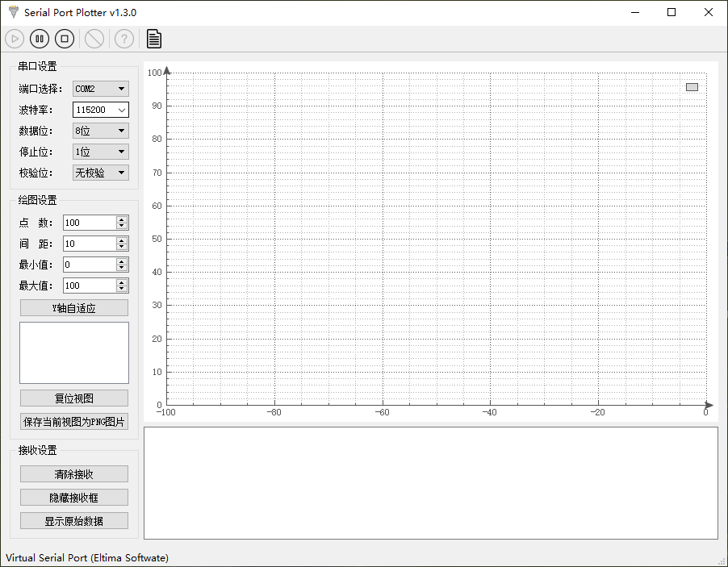Toggle the legend checkbox in plot corner
Screen dimensions: 728x567
tap(692, 86)
